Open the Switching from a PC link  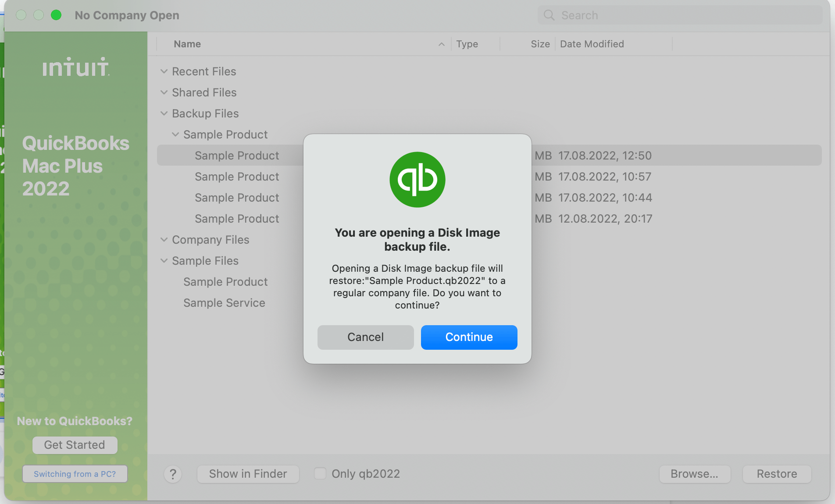[75, 474]
